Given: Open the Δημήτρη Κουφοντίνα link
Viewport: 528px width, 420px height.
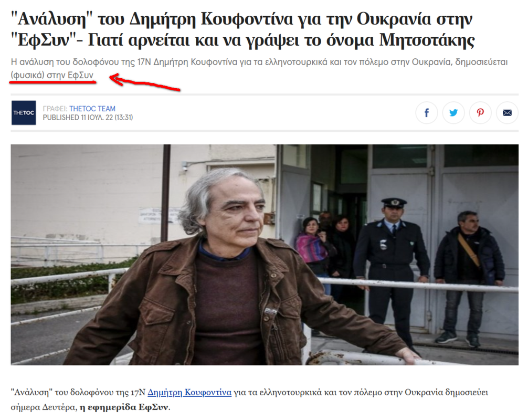Looking at the screenshot, I should tap(189, 392).
